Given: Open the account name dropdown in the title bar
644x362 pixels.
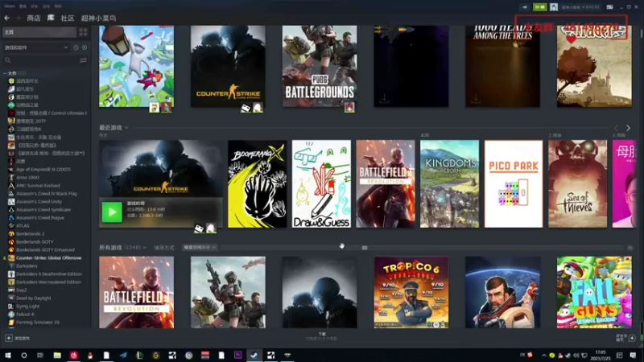Looking at the screenshot, I should (x=580, y=7).
